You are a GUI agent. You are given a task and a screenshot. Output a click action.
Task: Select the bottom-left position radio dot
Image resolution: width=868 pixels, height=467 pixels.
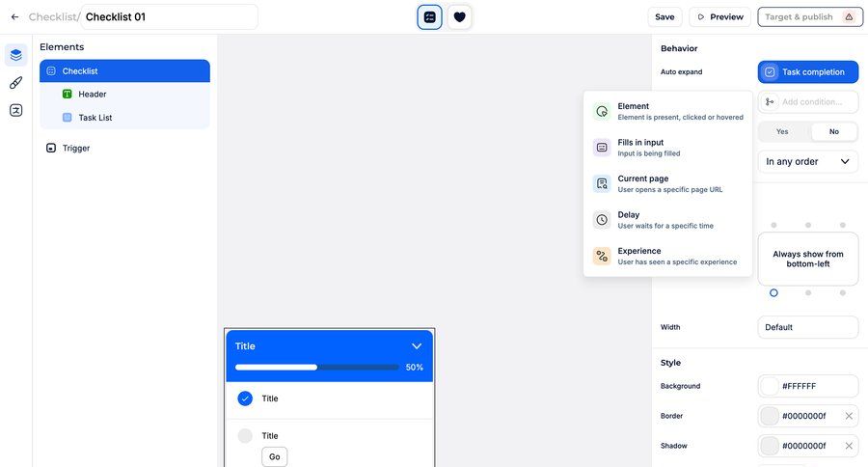click(773, 292)
